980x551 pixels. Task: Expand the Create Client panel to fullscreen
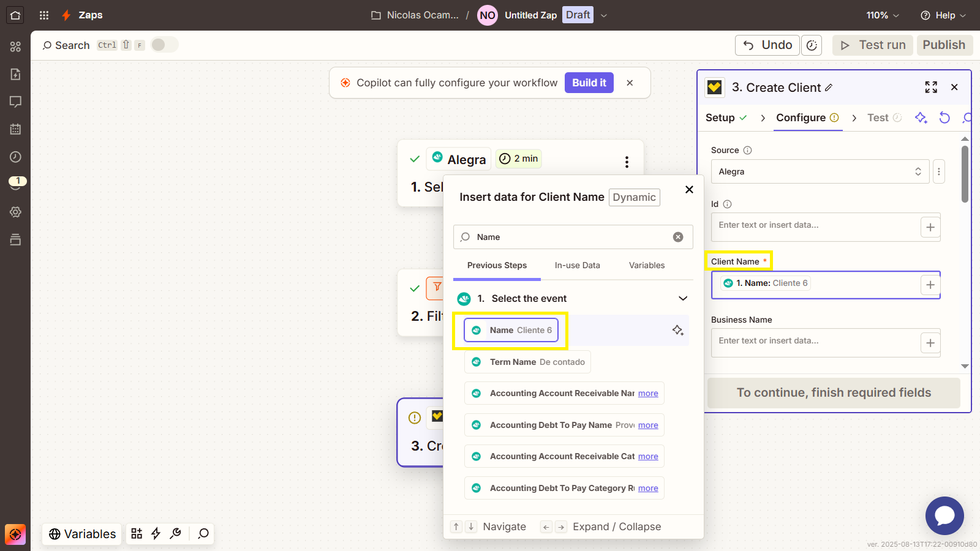pyautogui.click(x=931, y=88)
